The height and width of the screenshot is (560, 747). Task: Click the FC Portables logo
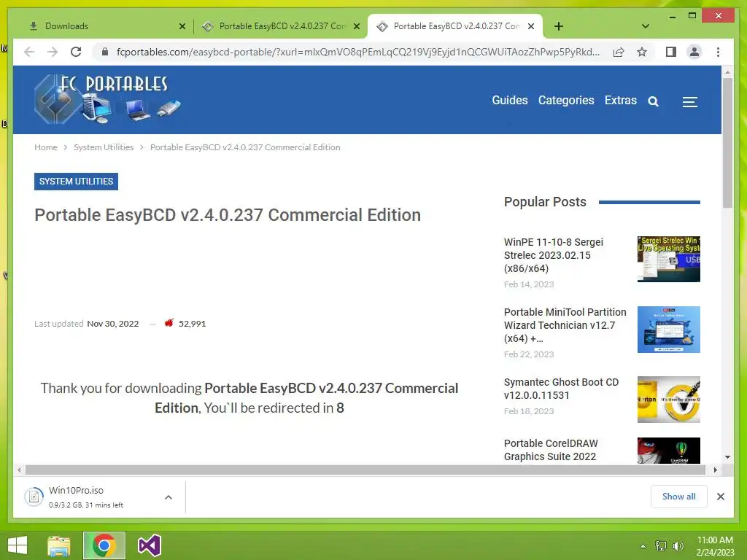108,99
